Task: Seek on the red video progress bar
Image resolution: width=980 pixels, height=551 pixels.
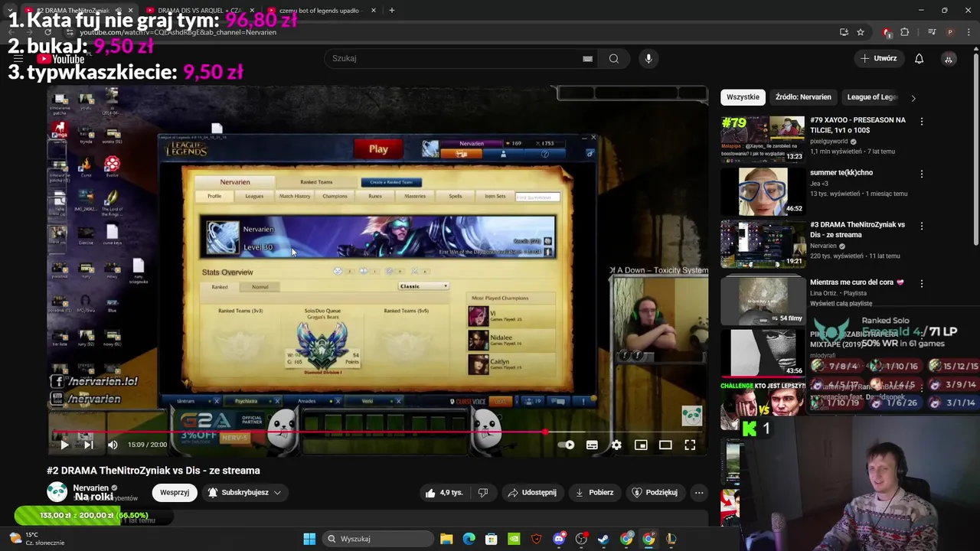Action: click(x=377, y=432)
